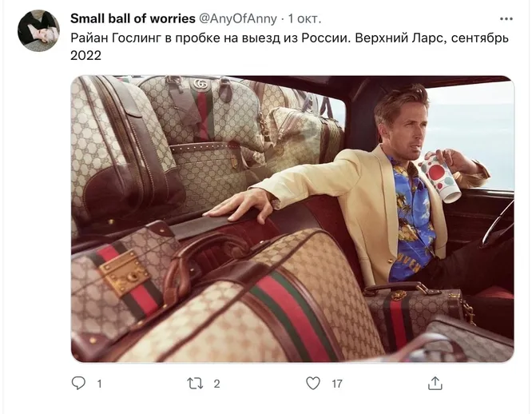Screen dimensions: 532x414
Task: Open the attached photo of the man in the car
Action: (x=292, y=219)
